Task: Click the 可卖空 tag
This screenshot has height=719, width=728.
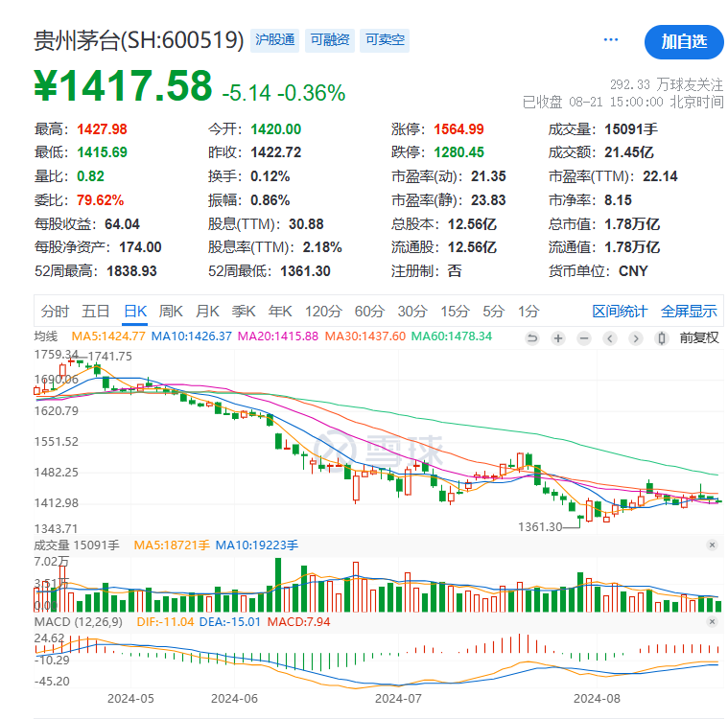Action: click(385, 40)
